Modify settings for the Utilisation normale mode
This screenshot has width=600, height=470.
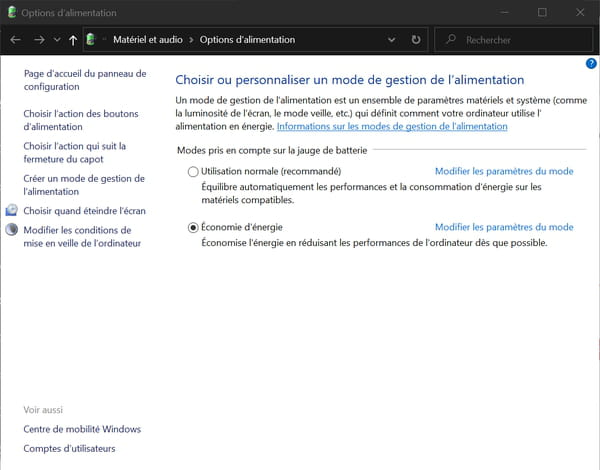pyautogui.click(x=504, y=171)
